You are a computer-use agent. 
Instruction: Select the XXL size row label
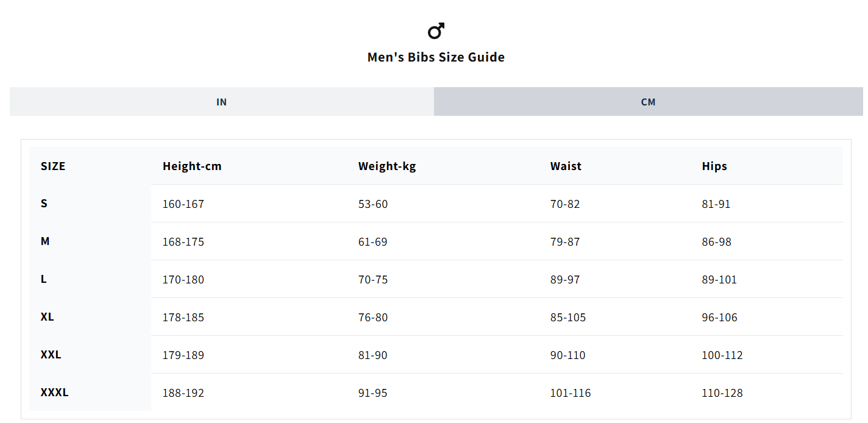pos(51,355)
